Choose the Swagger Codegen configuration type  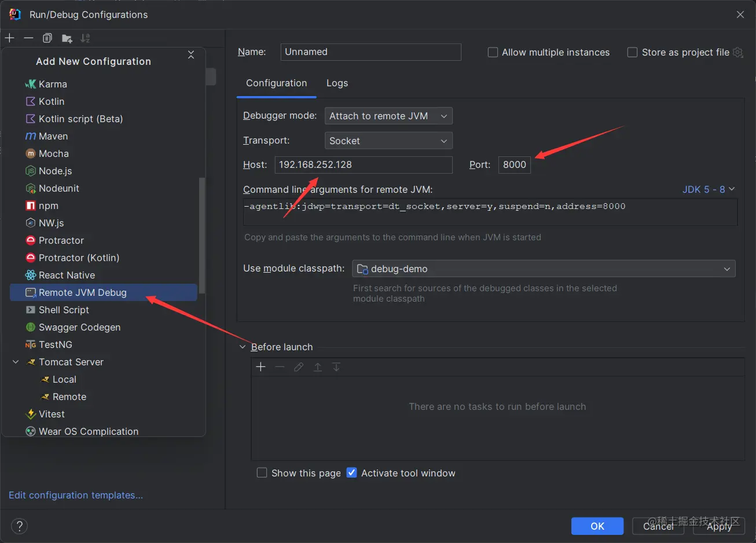(104, 327)
